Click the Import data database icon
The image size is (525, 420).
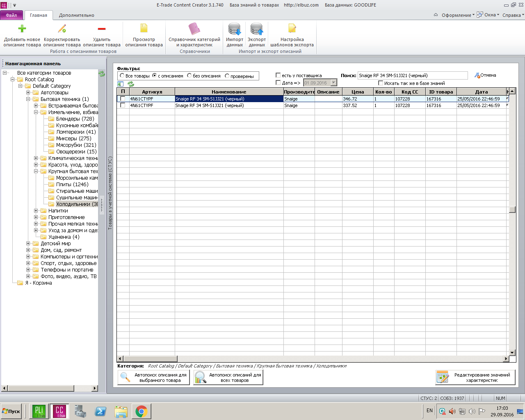click(x=235, y=29)
